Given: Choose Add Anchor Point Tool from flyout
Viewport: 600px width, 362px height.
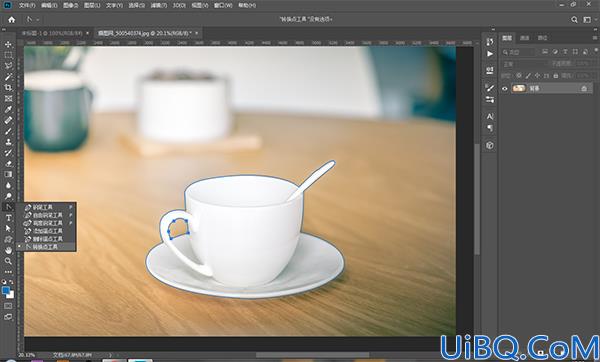Looking at the screenshot, I should coord(47,231).
